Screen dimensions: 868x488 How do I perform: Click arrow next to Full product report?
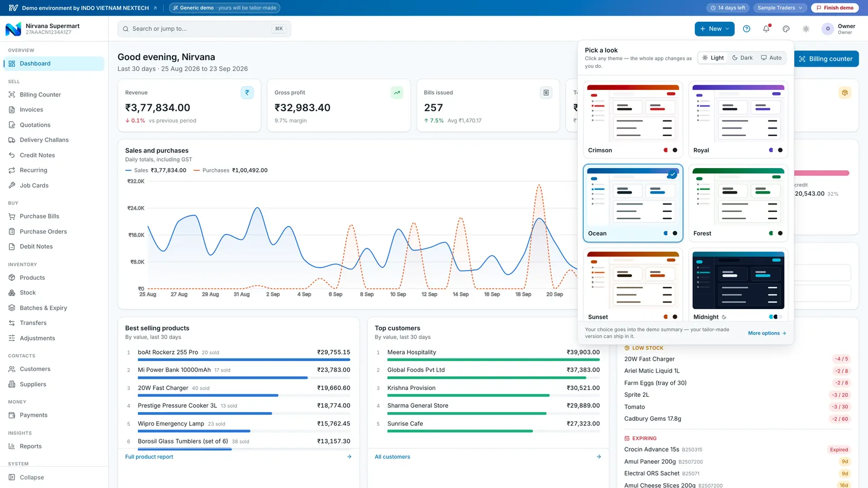[x=349, y=457]
